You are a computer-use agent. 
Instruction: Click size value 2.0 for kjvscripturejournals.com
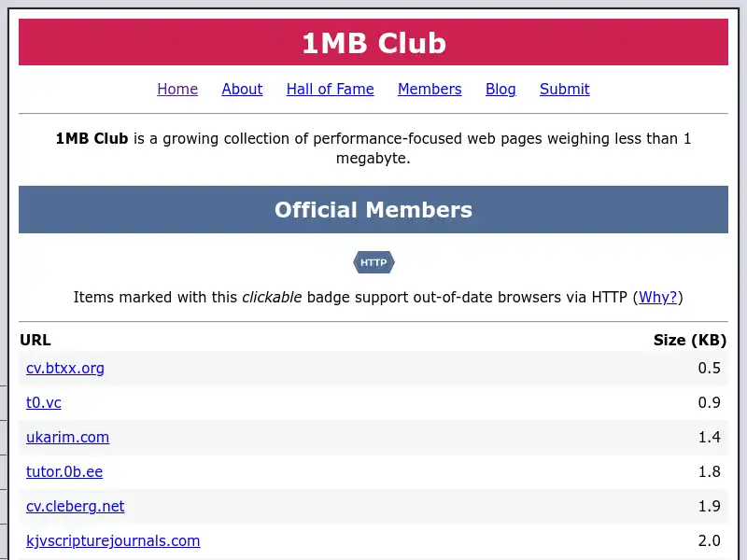point(710,541)
